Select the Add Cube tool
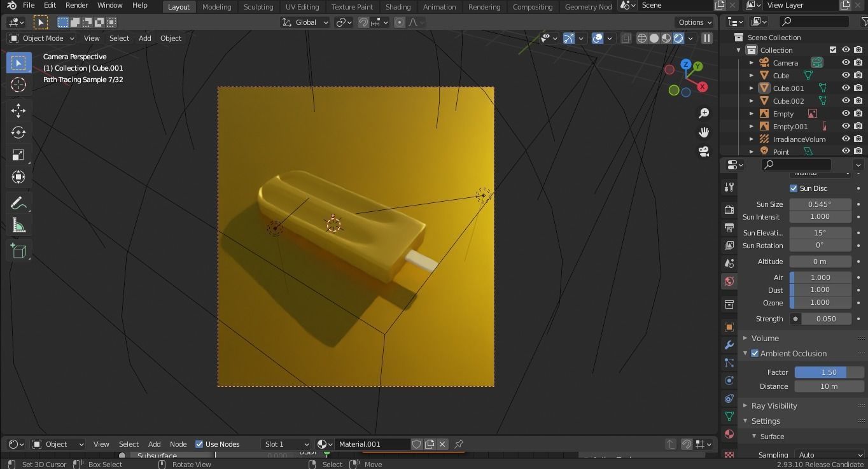The width and height of the screenshot is (868, 469). pyautogui.click(x=18, y=251)
